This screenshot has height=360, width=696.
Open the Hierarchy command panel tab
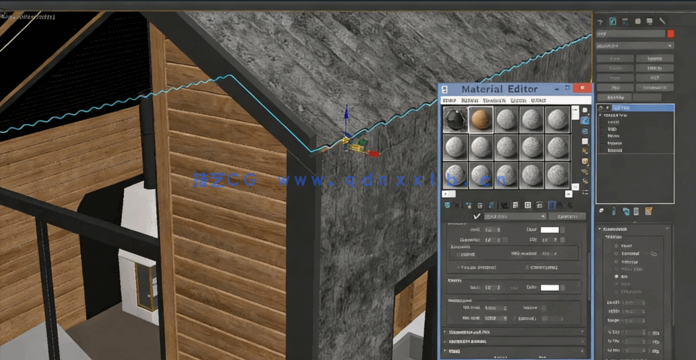click(x=625, y=21)
